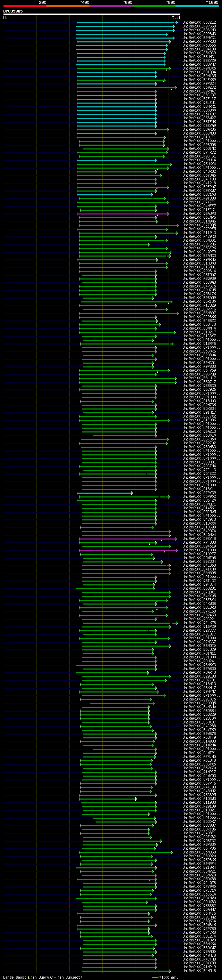The height and width of the screenshot is (980, 222).
Task: Open hit UniRef100_B9MVC1
Action: pyautogui.click(x=199, y=38)
